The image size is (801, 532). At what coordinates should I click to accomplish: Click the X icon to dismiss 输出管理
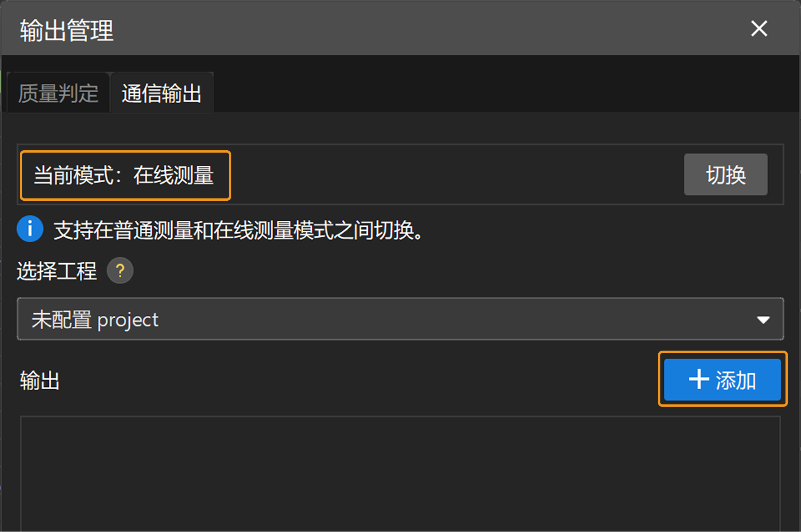pos(759,29)
